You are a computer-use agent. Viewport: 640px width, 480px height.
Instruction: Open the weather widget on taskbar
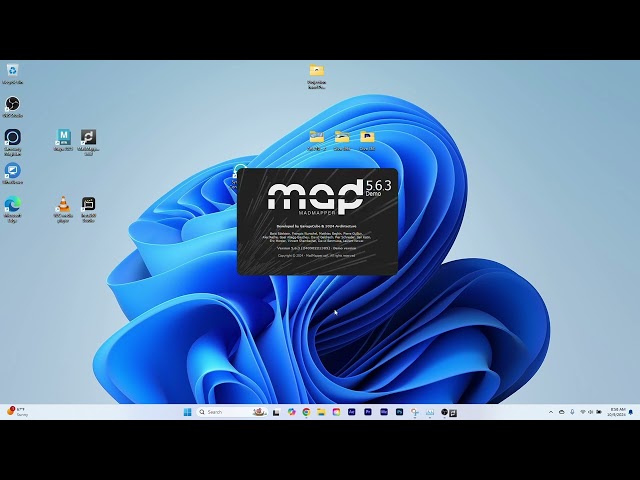(x=16, y=411)
